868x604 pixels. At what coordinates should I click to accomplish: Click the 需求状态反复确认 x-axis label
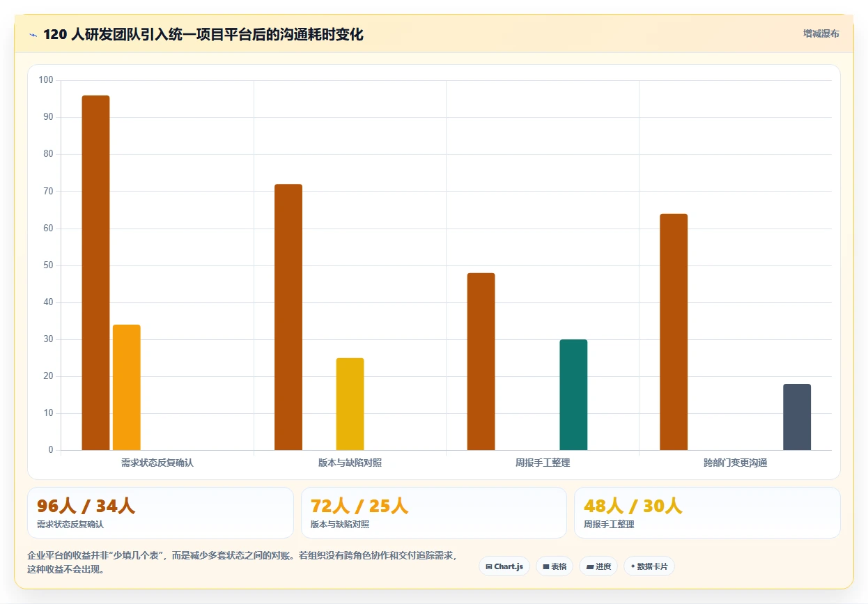157,463
